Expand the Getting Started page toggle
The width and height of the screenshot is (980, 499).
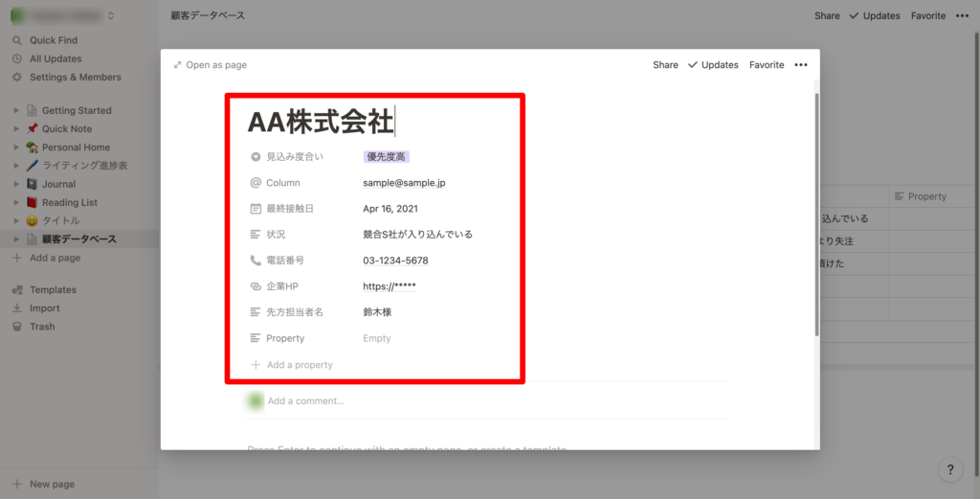point(17,111)
